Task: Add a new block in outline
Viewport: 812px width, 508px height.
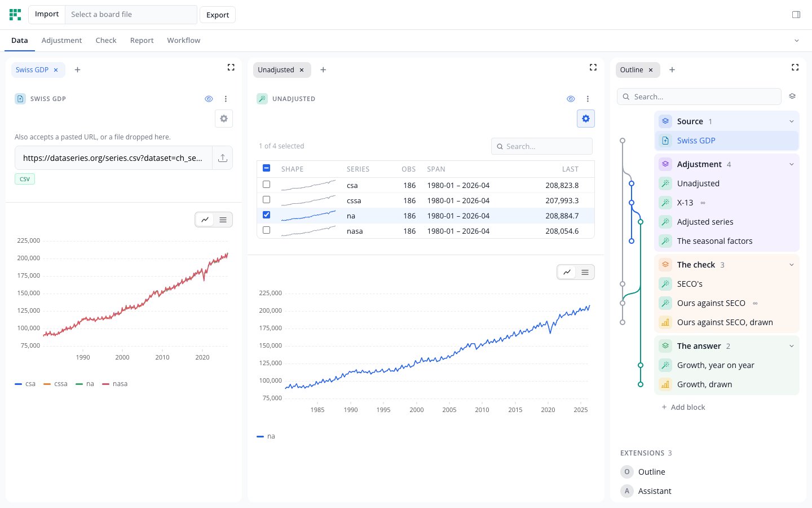Action: point(683,407)
